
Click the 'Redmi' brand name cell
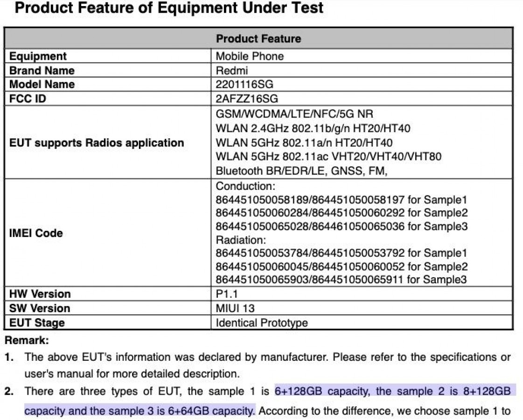(x=232, y=70)
